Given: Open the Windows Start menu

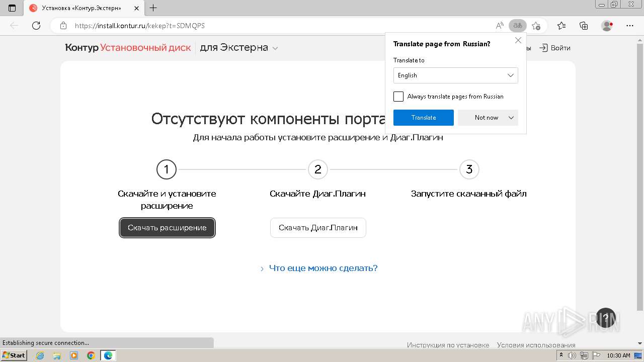Looking at the screenshot, I should tap(14, 355).
